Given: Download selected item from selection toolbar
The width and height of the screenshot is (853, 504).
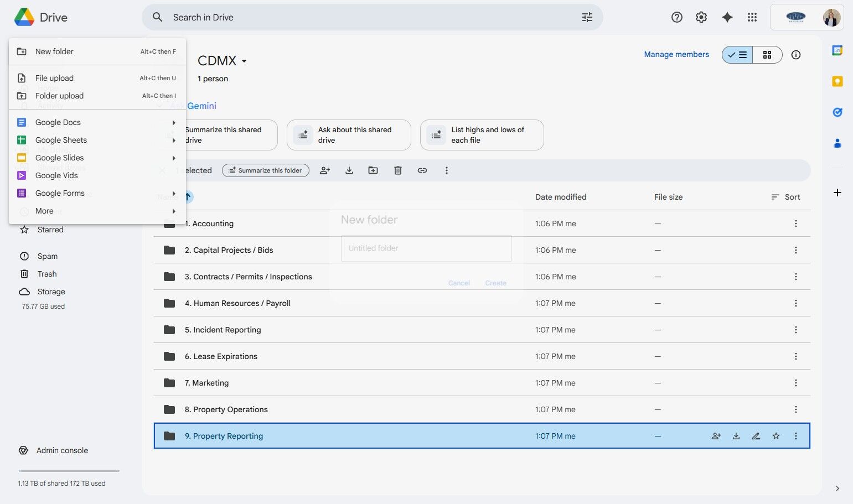Looking at the screenshot, I should point(349,170).
